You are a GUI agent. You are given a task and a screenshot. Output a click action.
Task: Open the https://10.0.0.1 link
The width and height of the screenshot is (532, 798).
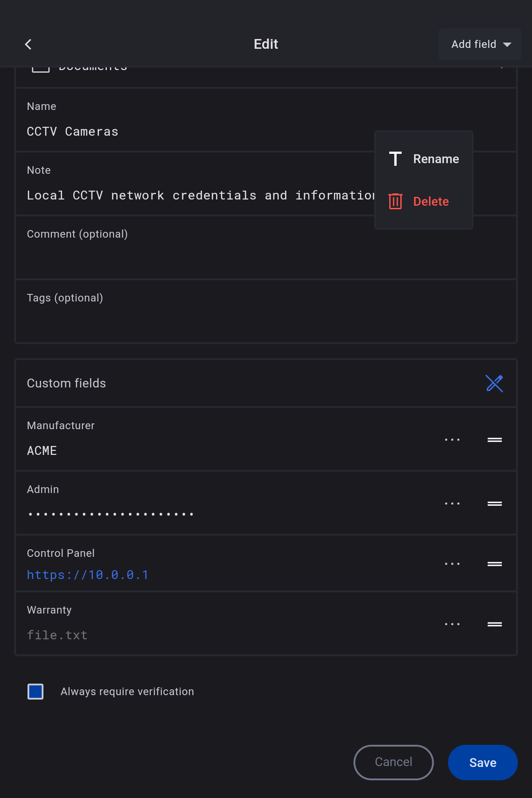point(88,575)
